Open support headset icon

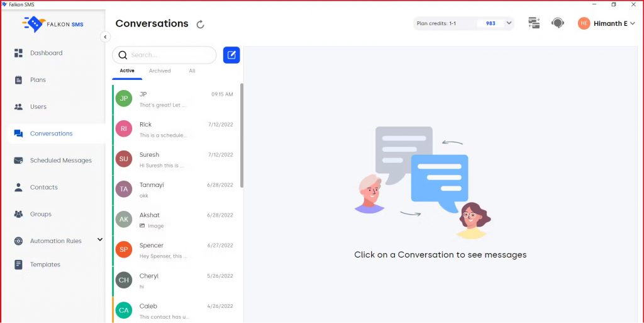point(557,23)
